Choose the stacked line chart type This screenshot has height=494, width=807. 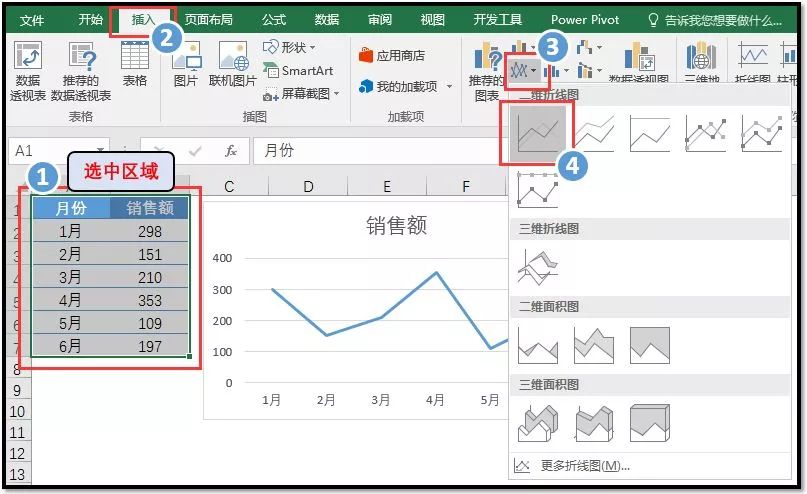pos(594,133)
